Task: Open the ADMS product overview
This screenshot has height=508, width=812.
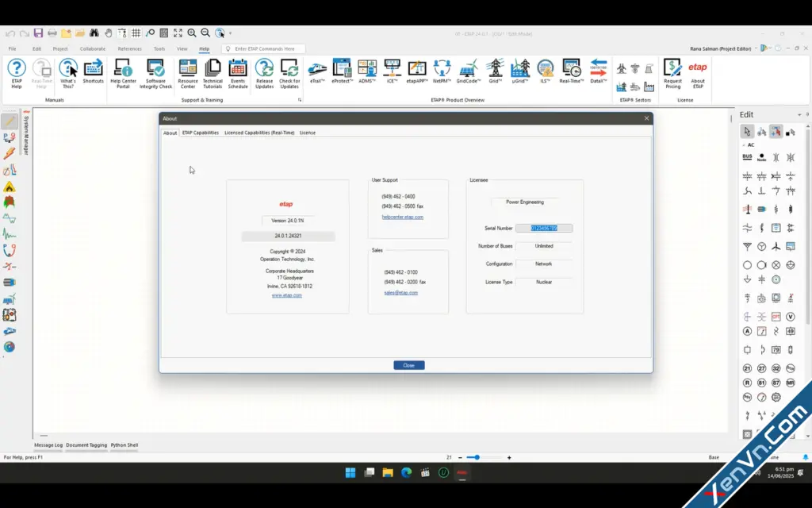Action: pos(367,71)
